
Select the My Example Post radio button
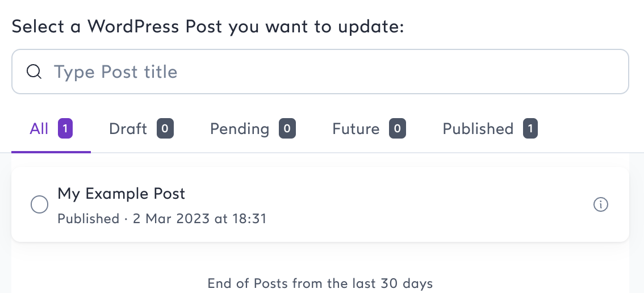click(39, 205)
